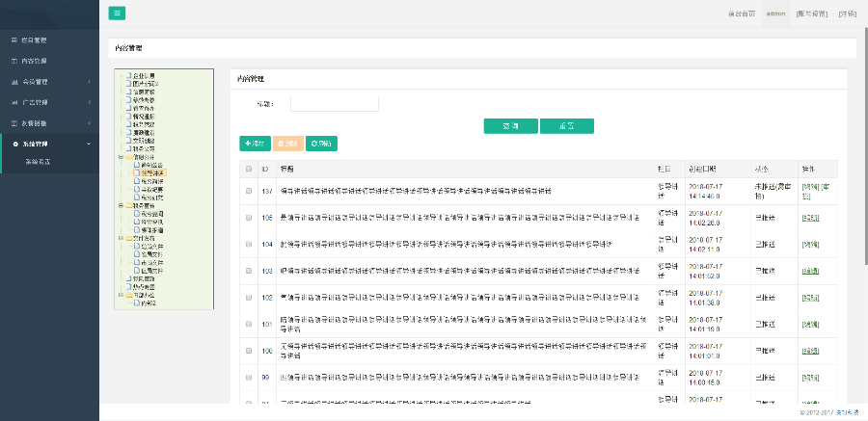
Task: Select the 内容2 tree node
Action: [x=149, y=303]
